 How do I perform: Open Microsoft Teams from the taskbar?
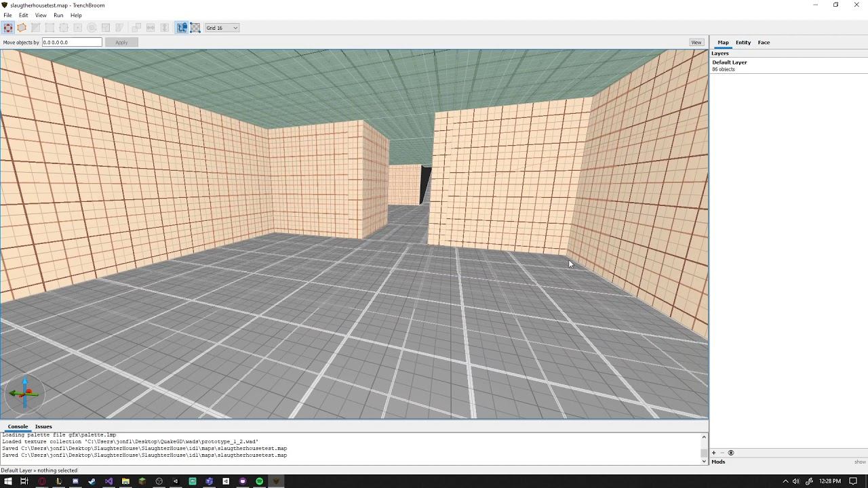(x=209, y=481)
